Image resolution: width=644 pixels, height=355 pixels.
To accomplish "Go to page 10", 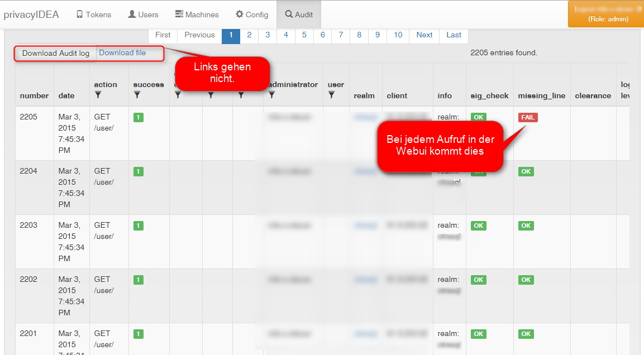I will tap(398, 35).
